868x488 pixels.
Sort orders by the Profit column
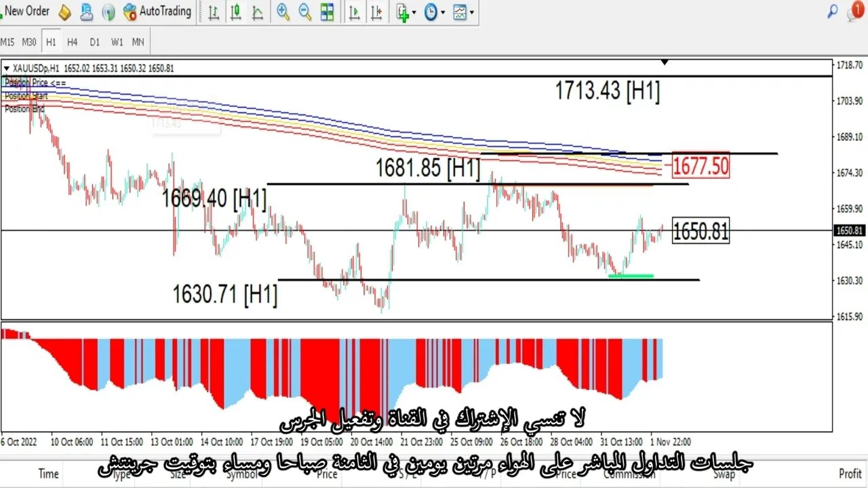[850, 474]
